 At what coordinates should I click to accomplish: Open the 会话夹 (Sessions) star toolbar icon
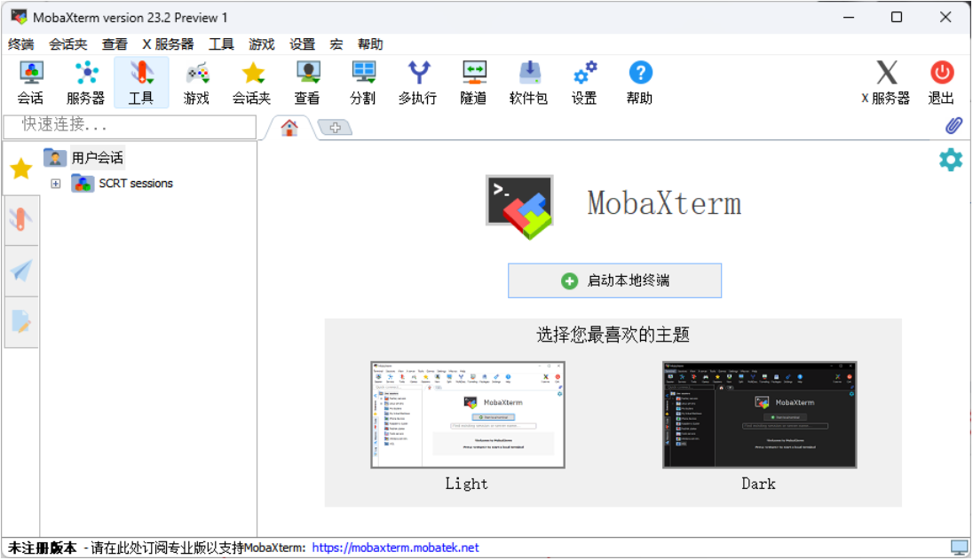[251, 82]
